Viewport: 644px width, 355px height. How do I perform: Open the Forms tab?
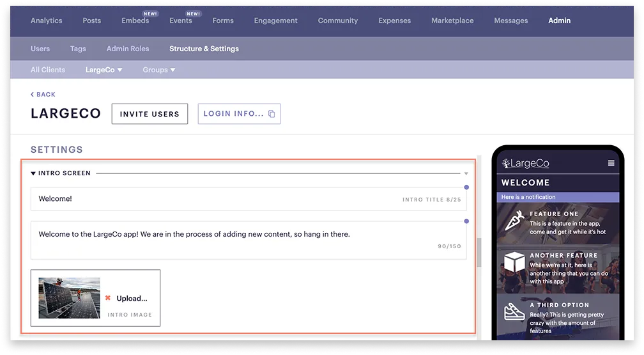tap(223, 20)
